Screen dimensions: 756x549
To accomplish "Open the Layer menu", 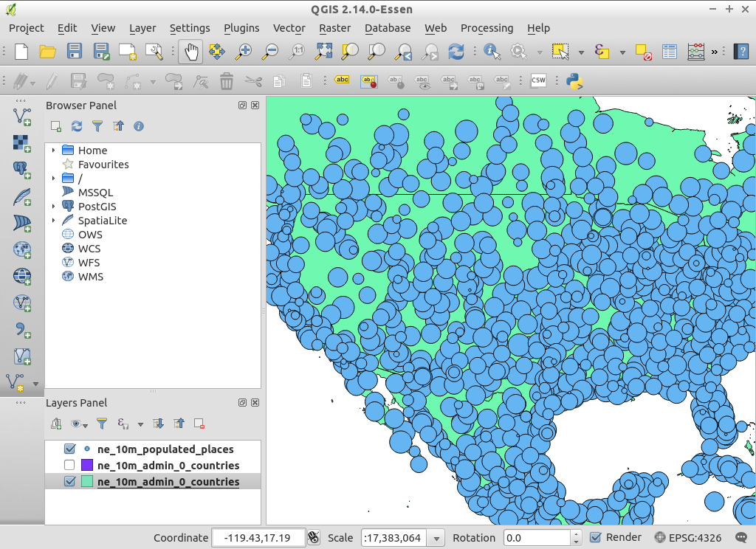I will pyautogui.click(x=142, y=28).
